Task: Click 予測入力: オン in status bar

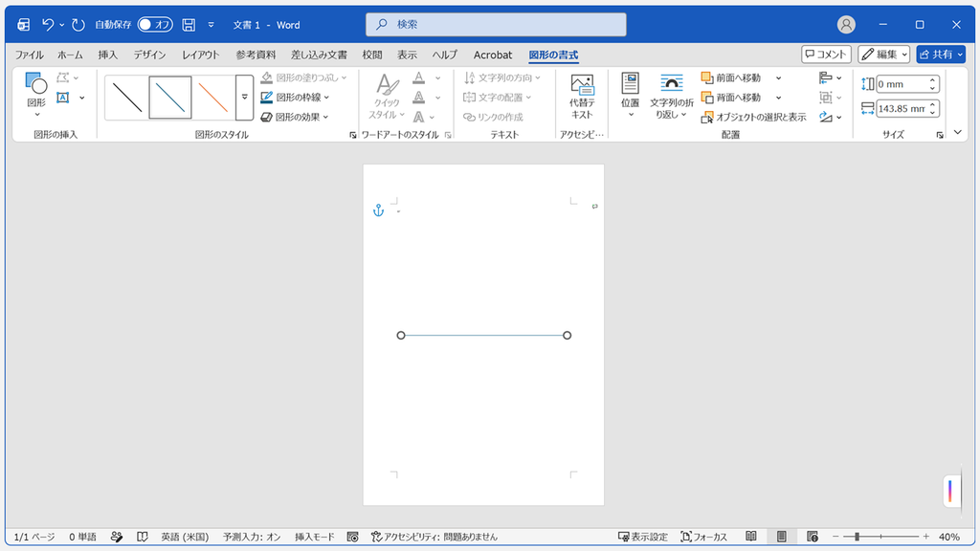Action: point(252,537)
